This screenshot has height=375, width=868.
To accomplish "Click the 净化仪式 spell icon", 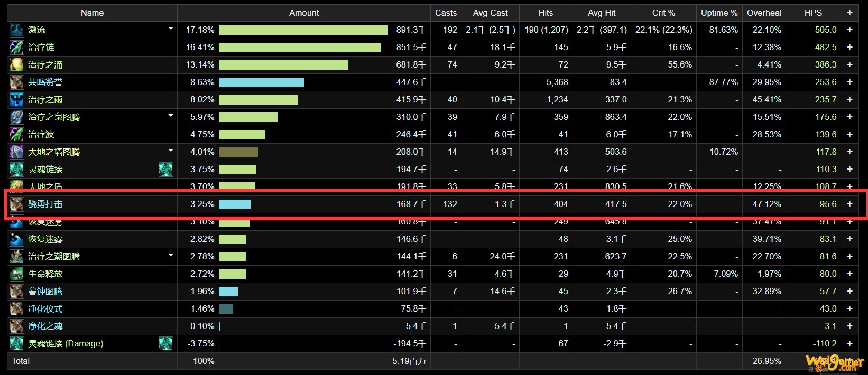I will pos(17,309).
